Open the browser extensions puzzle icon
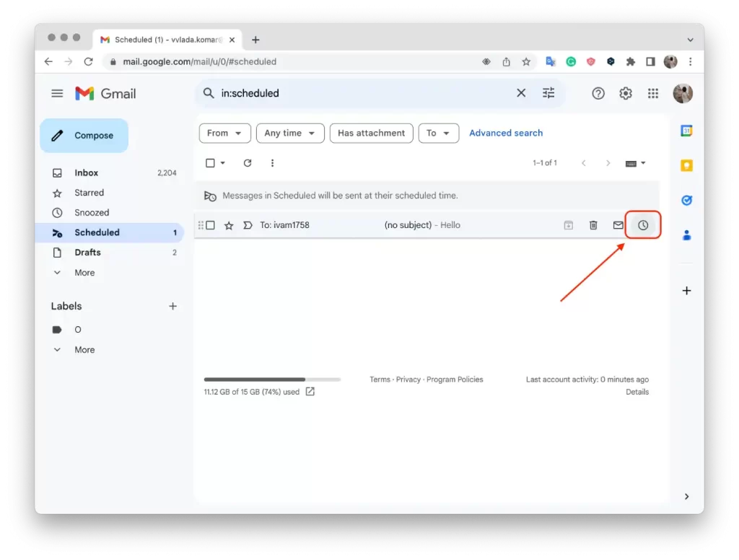 (631, 62)
